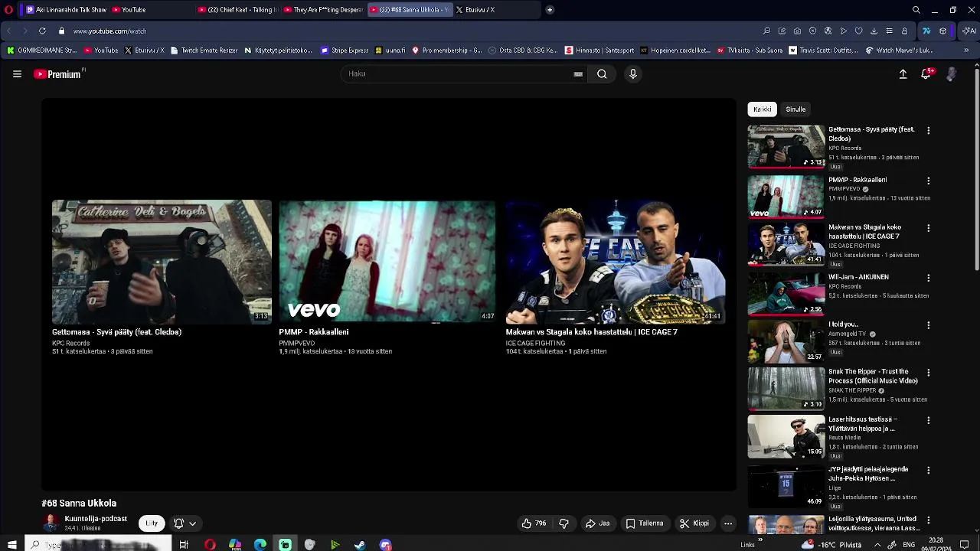
Task: Open options for PMMP Rakkaalleni sidebar video
Action: [928, 181]
